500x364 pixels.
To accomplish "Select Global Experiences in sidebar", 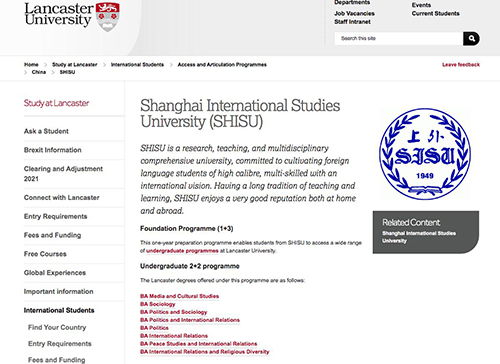I will coord(55,273).
